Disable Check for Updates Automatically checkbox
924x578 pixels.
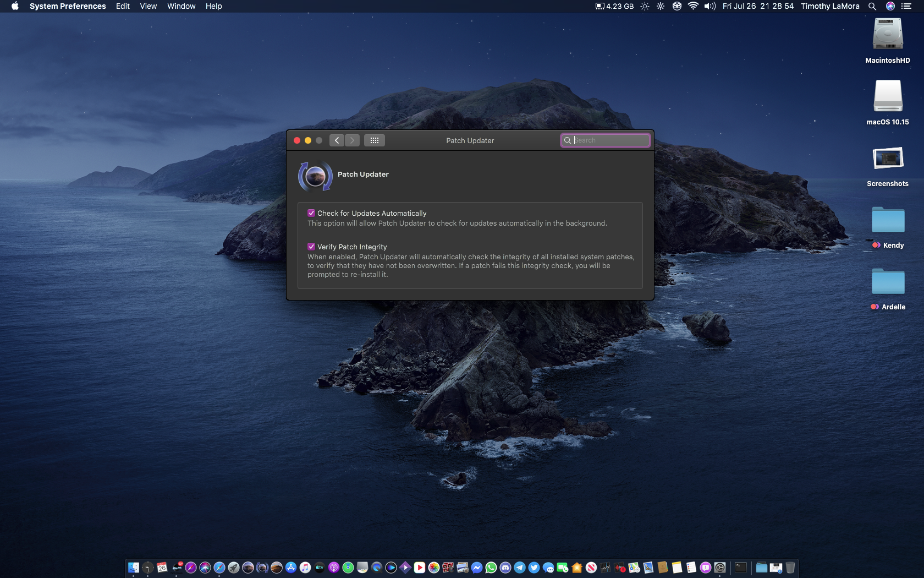point(311,213)
